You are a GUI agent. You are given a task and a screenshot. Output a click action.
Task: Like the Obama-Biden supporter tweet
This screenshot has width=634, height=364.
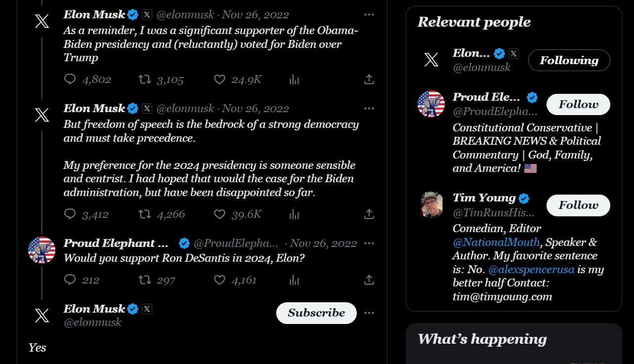tap(219, 79)
